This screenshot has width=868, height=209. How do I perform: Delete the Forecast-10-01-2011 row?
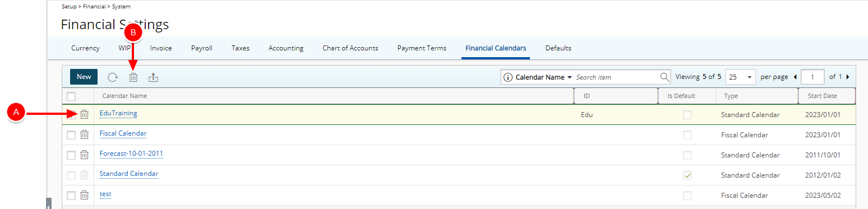coord(84,155)
